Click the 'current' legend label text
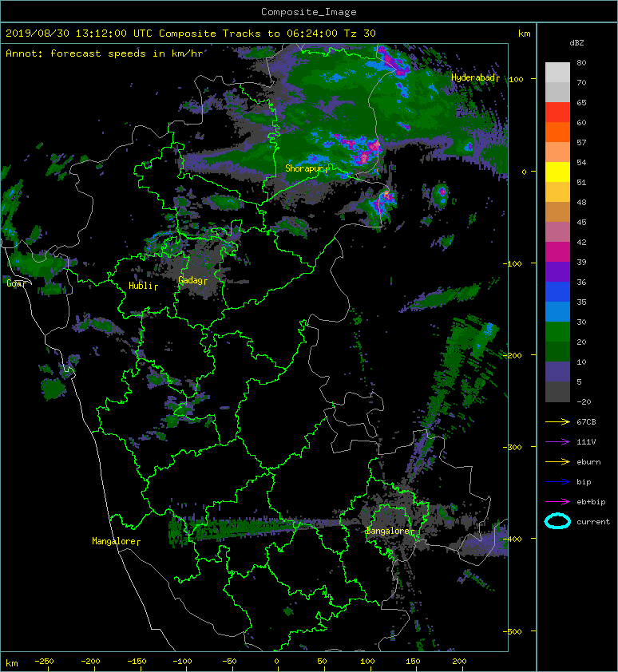This screenshot has width=618, height=672. [x=593, y=522]
